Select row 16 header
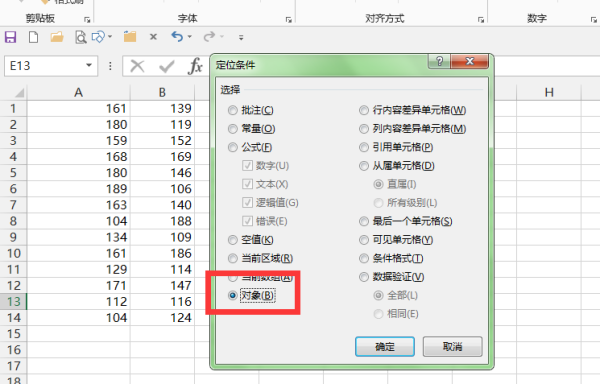Screen dimensions: 600x384 (x=13, y=350)
